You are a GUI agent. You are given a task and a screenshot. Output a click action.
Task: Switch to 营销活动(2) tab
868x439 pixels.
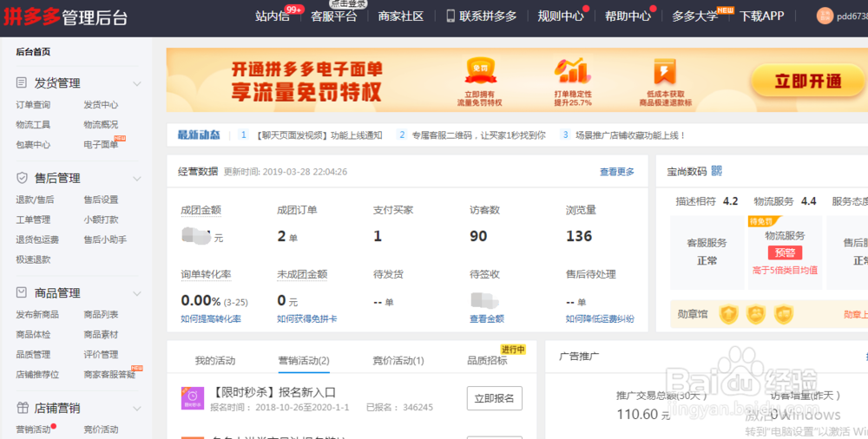[304, 360]
